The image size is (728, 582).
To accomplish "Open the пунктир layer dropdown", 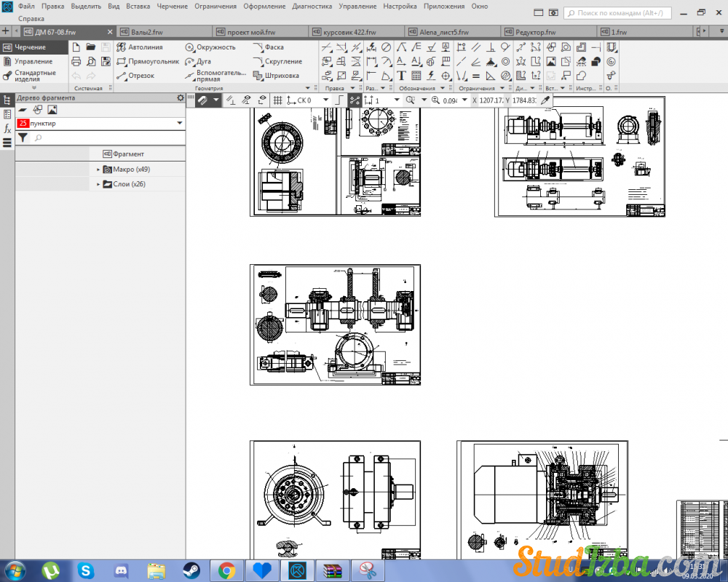I will pyautogui.click(x=180, y=124).
